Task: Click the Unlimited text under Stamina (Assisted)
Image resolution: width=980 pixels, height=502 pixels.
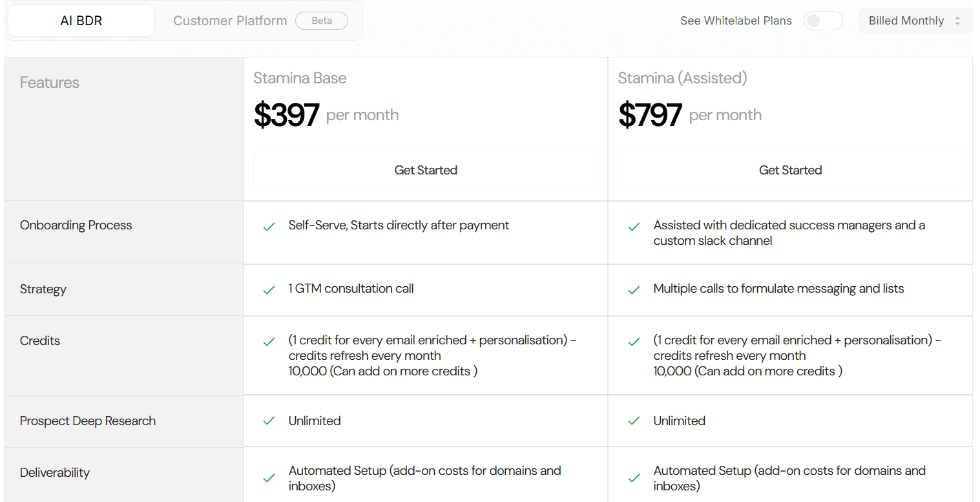Action: 680,421
